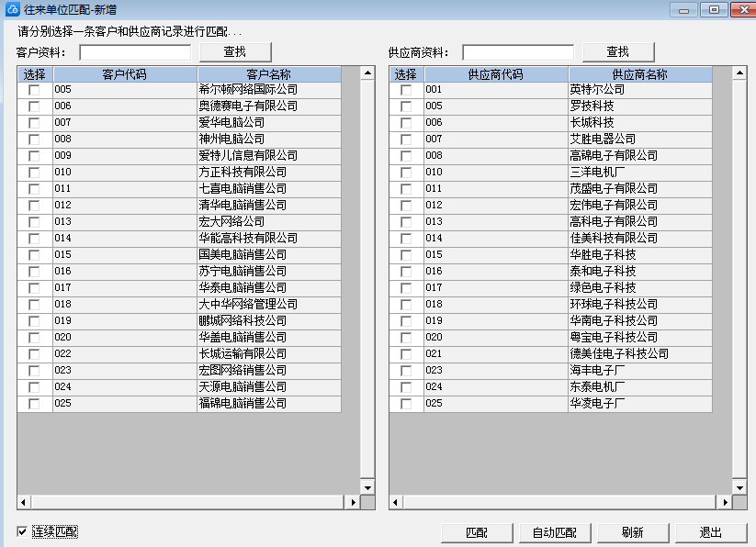Select supplier name 艾胜电器公司
The image size is (756, 547).
coord(604,140)
